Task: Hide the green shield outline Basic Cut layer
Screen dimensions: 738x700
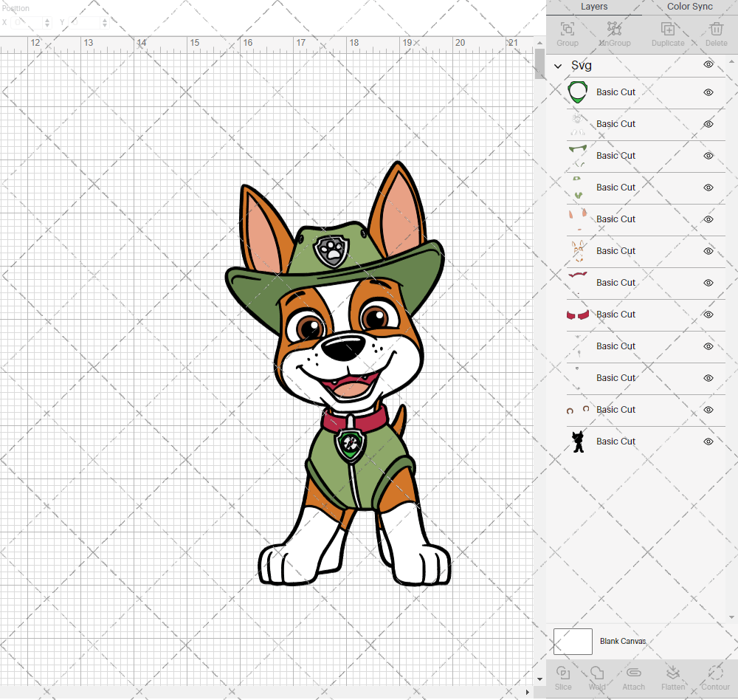Action: pyautogui.click(x=708, y=92)
